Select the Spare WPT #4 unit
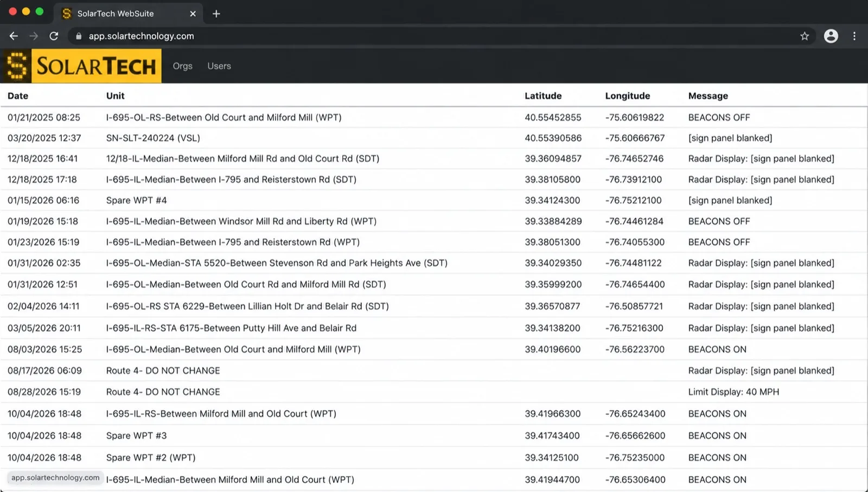The image size is (868, 492). (137, 201)
